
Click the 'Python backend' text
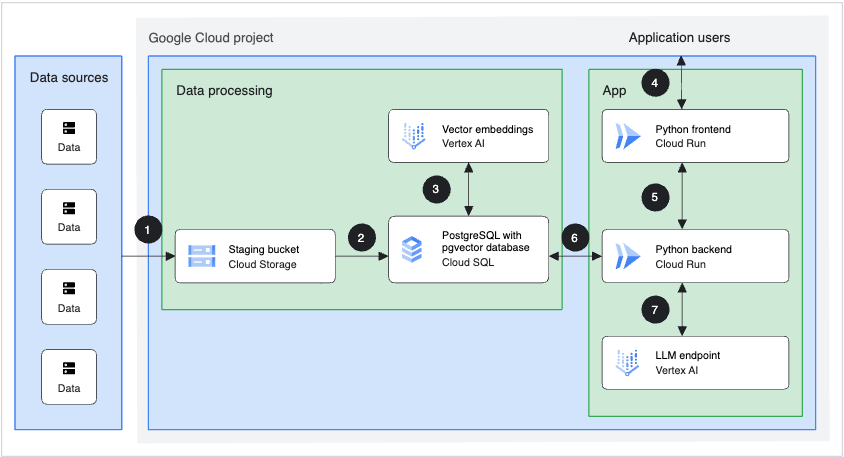click(x=694, y=250)
